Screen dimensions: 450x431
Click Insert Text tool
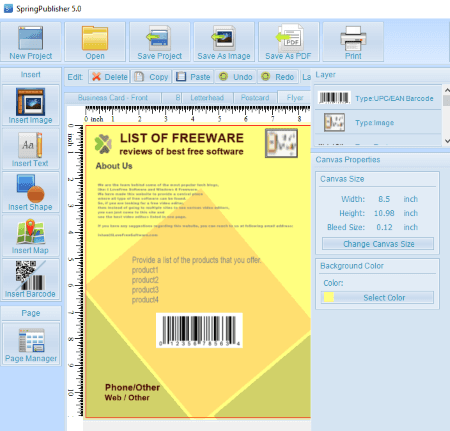tap(31, 149)
